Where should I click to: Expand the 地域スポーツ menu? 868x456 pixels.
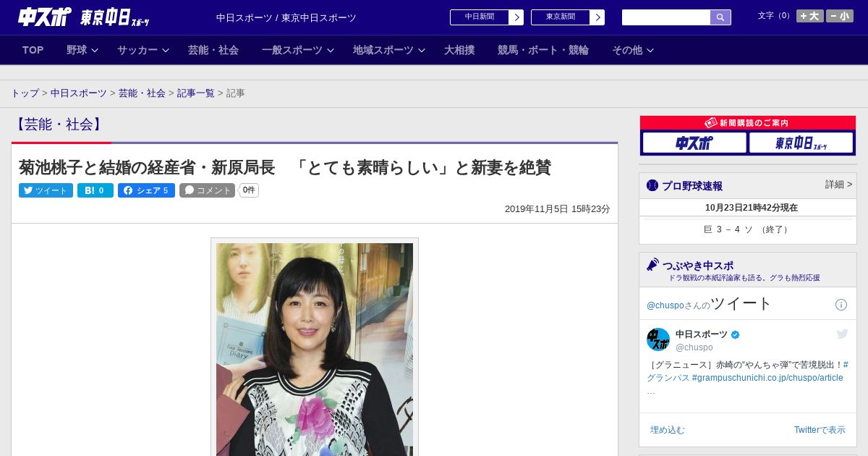[389, 50]
